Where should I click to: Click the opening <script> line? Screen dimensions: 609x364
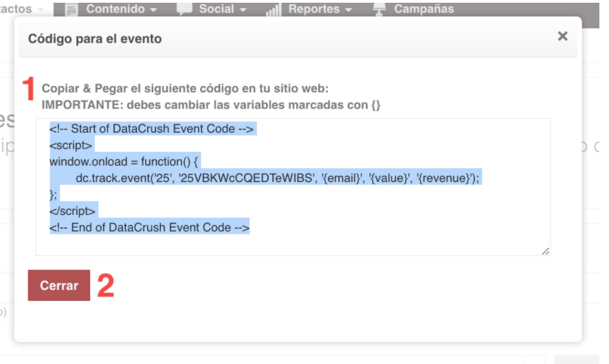[x=71, y=145]
